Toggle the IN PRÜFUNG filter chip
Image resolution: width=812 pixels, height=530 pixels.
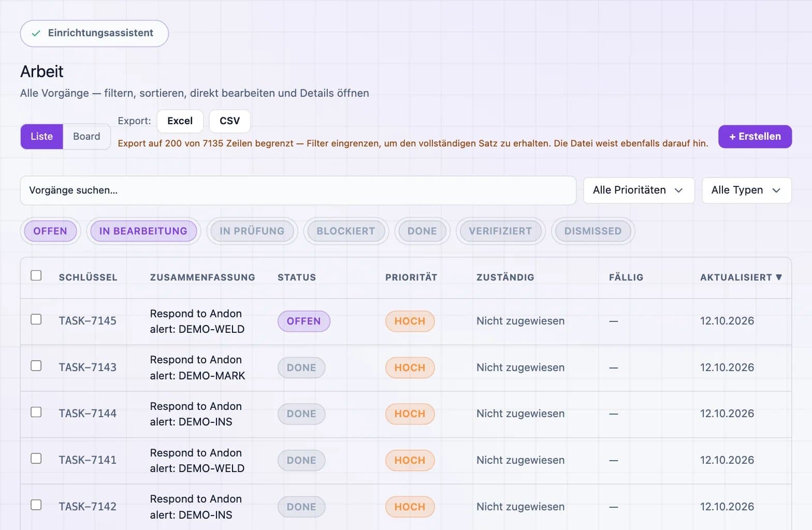pyautogui.click(x=252, y=231)
